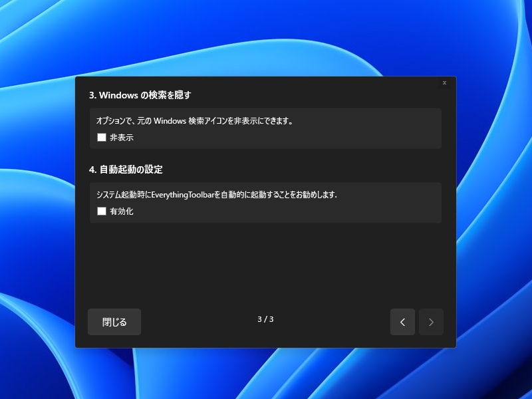Click the panel containing the 非表示 option
This screenshot has width=532, height=399.
click(x=266, y=128)
